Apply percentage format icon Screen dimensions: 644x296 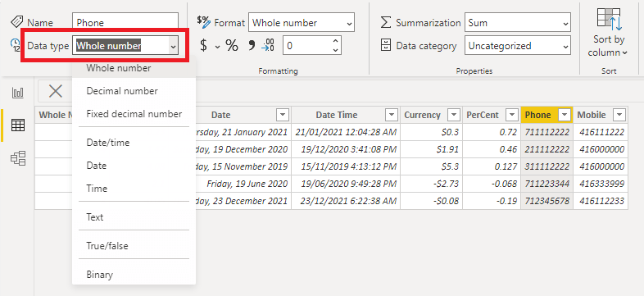(232, 46)
